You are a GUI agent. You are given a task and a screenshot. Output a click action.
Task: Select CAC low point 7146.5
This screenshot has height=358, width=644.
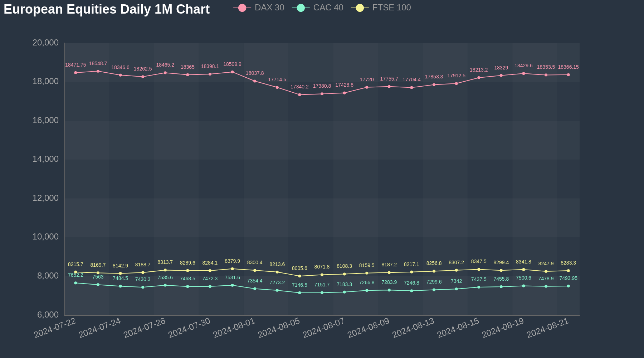pos(299,293)
